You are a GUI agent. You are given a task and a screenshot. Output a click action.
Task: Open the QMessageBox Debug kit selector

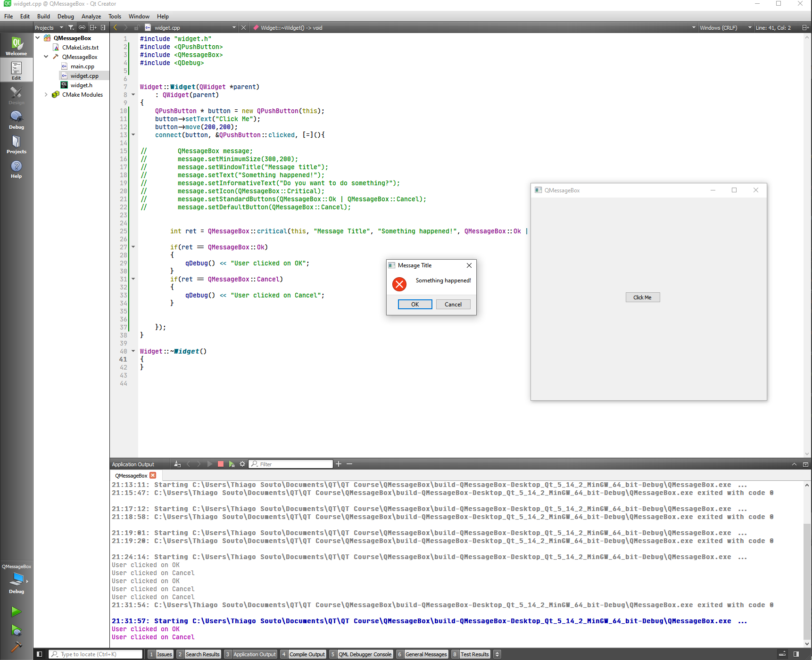[17, 579]
